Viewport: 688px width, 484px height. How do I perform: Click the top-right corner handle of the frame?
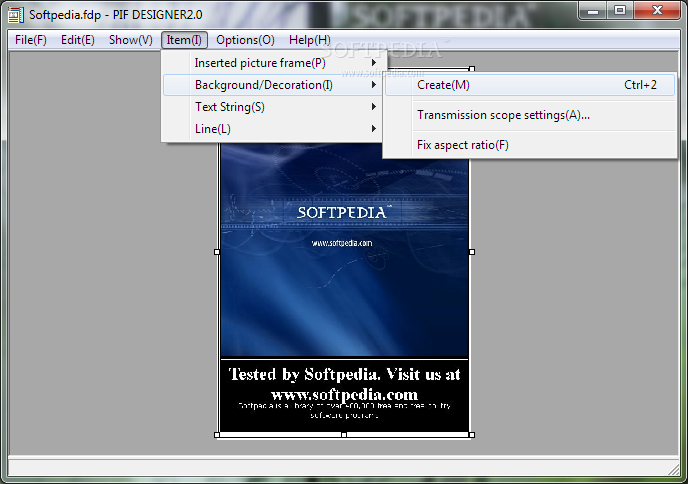[x=472, y=69]
